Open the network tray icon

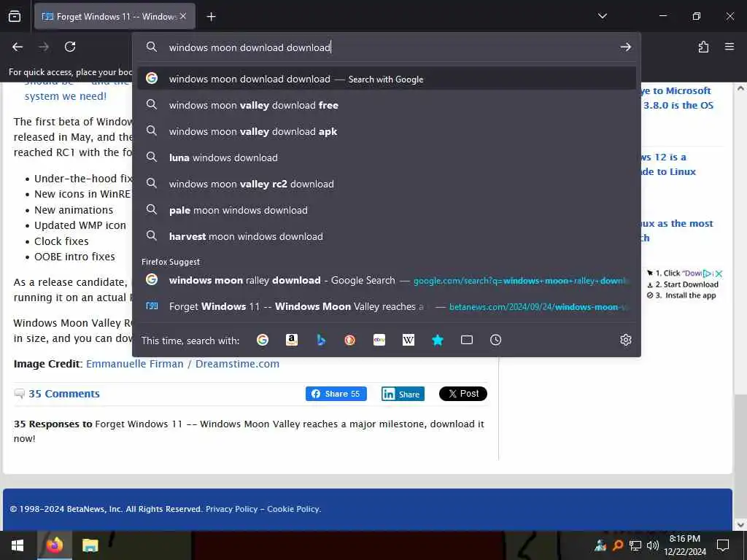[635, 545]
